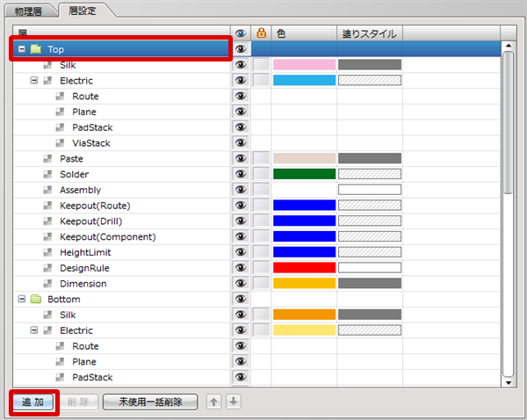The image size is (527, 420).
Task: Click the 未使用一括削除 button
Action: pyautogui.click(x=150, y=402)
